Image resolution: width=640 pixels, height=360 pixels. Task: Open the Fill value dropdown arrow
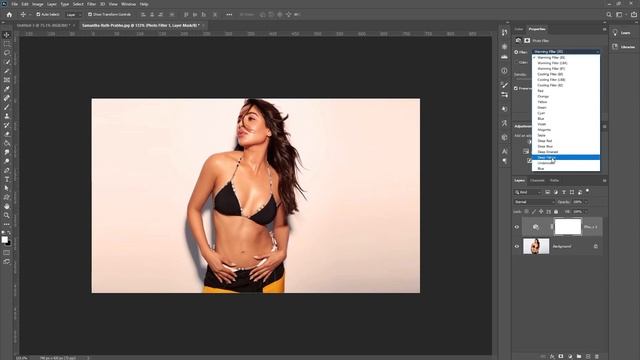587,212
